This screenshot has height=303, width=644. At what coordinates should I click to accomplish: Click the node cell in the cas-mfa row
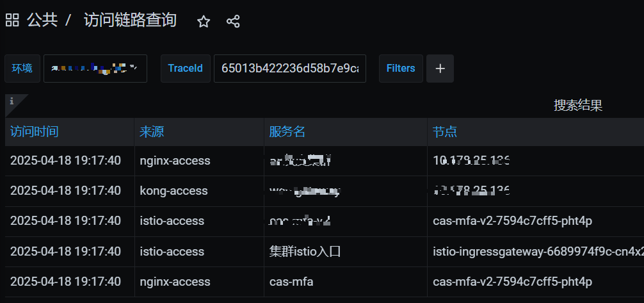[x=513, y=282]
